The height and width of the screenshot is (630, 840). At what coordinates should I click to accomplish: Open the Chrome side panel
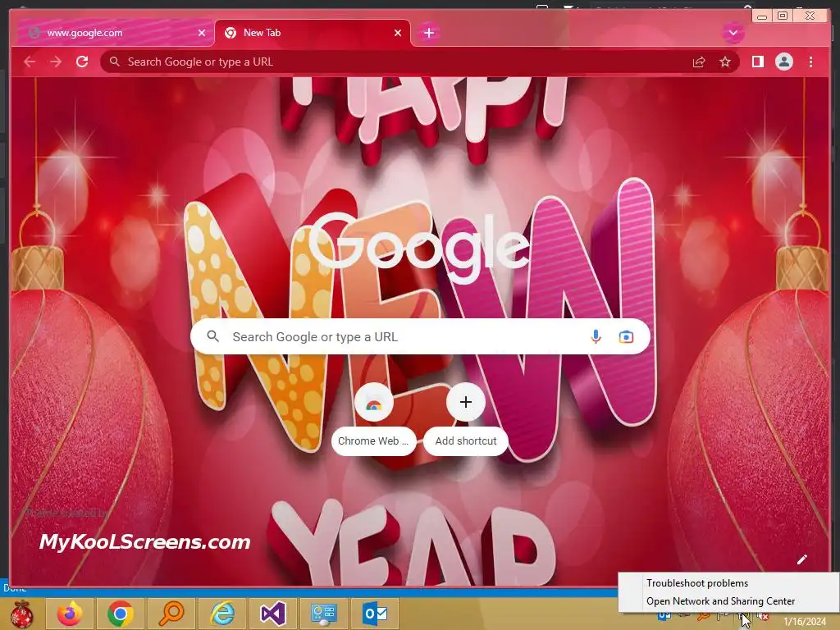(757, 62)
